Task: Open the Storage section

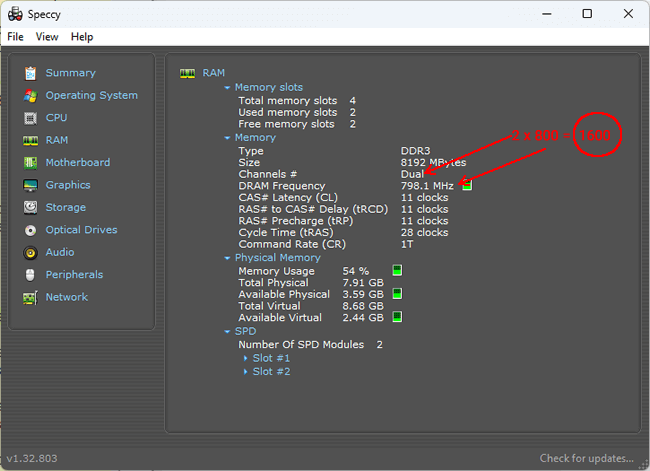Action: tap(65, 207)
